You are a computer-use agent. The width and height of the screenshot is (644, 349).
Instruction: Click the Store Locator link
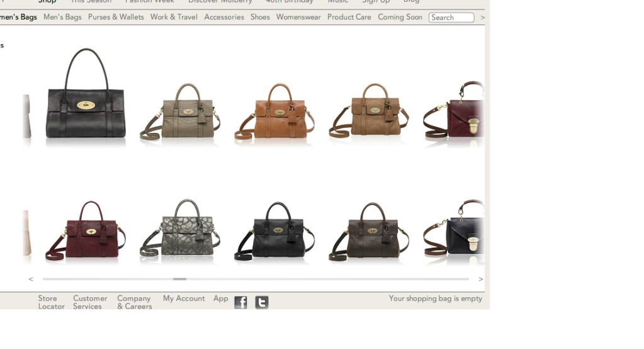51,302
